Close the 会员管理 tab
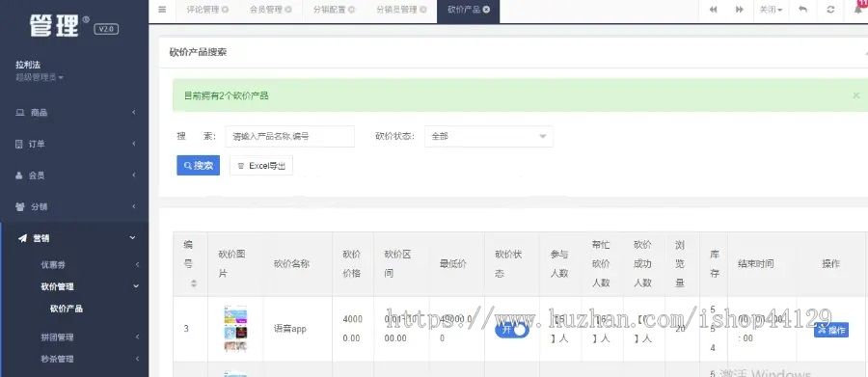868x377 pixels. click(x=288, y=10)
